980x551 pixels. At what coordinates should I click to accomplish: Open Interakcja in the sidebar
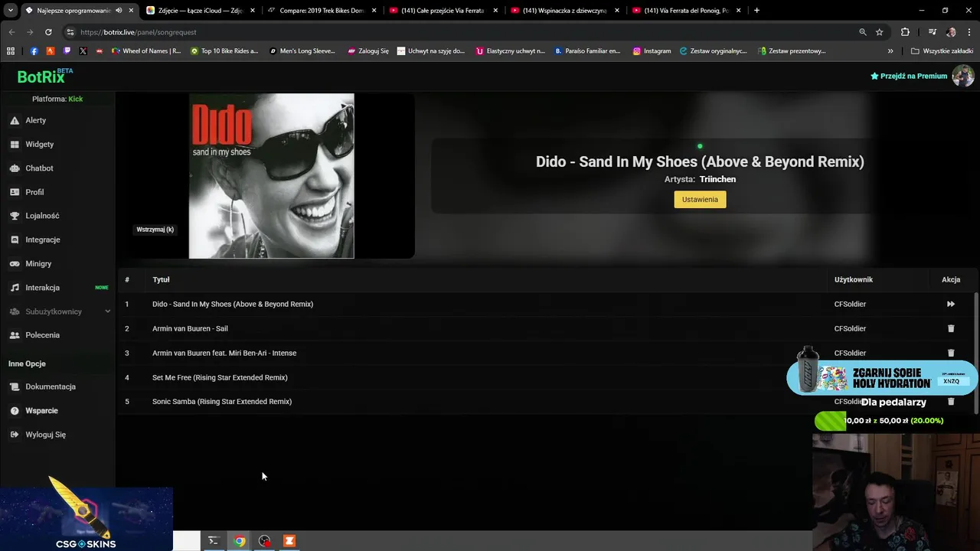pyautogui.click(x=42, y=288)
